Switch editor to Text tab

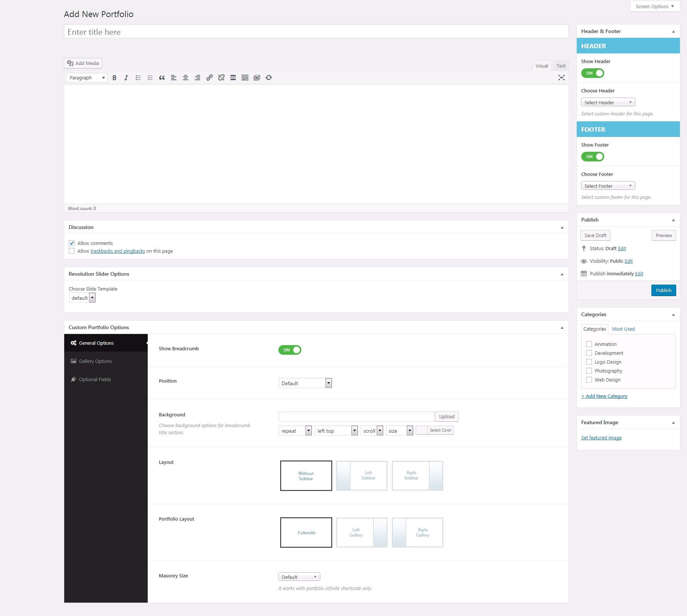[561, 66]
